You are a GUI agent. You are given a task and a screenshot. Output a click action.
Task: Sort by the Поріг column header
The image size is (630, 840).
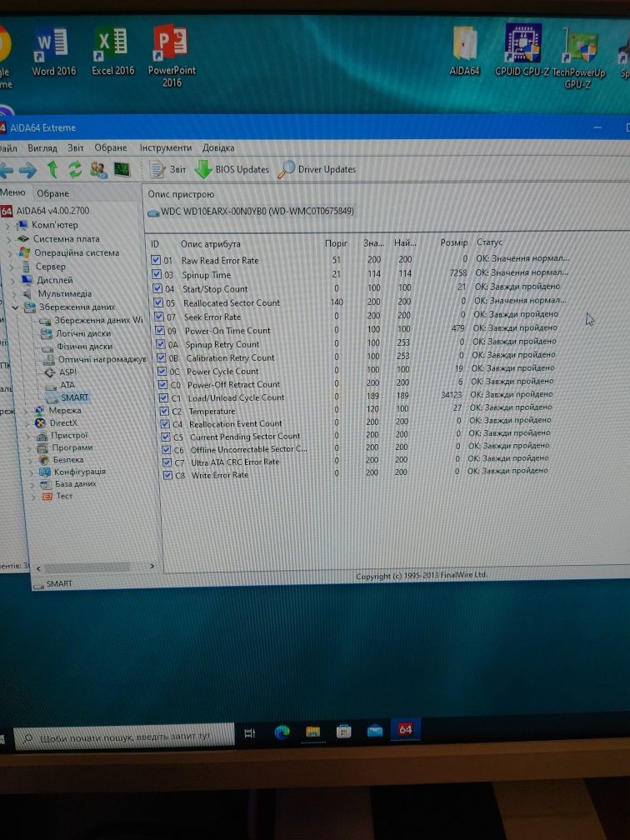tap(337, 243)
